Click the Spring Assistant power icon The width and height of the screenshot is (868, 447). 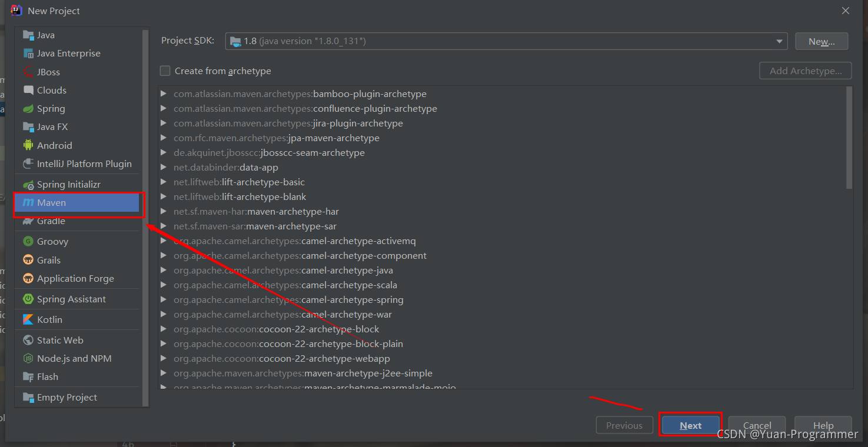28,299
